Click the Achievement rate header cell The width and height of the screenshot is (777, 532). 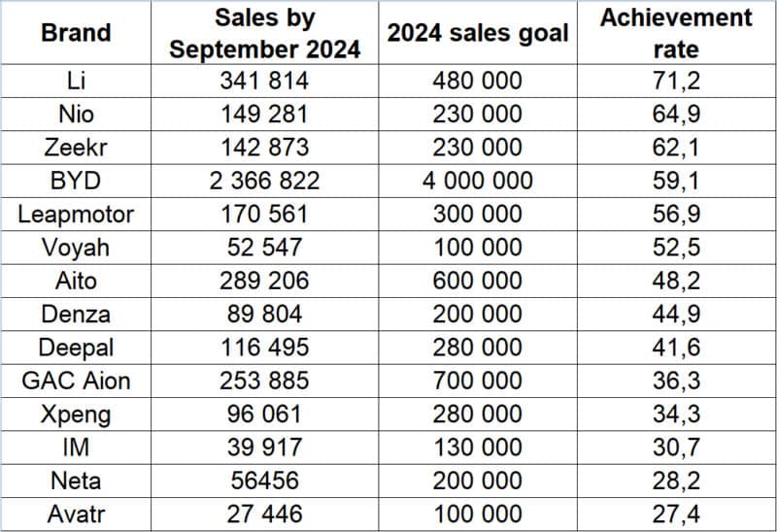coord(676,33)
